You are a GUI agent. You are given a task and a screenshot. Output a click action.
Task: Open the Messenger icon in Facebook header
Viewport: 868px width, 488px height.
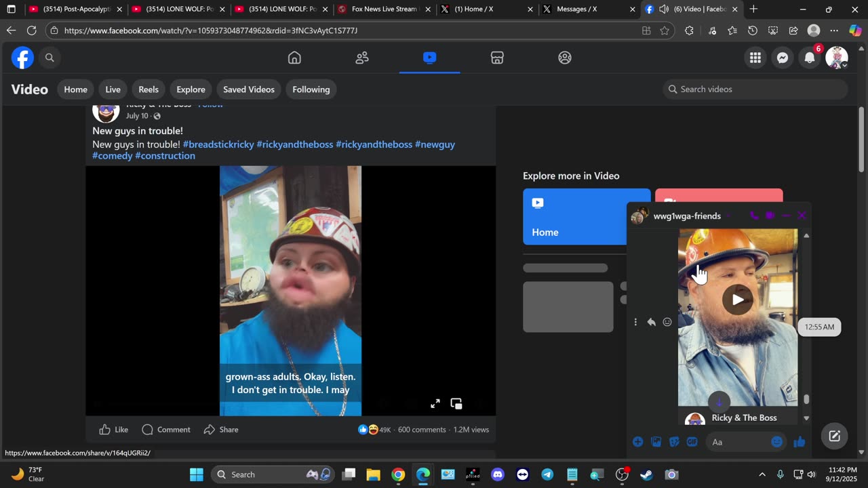[783, 58]
